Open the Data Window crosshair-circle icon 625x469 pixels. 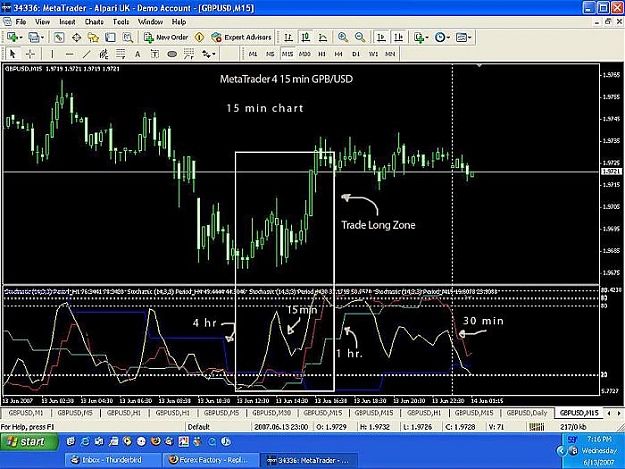coord(76,37)
